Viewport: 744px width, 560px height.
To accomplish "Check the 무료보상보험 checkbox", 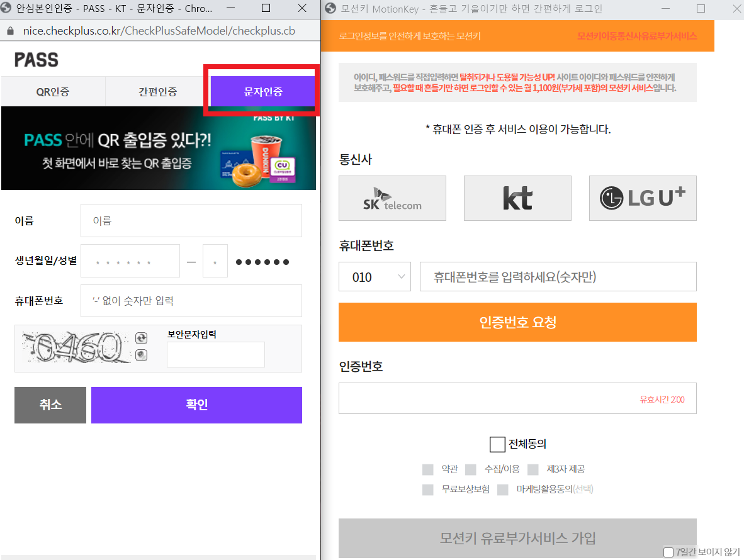I will click(428, 490).
